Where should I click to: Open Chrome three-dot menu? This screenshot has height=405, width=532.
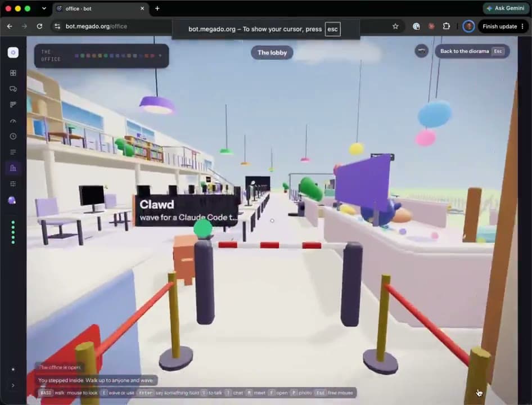[x=522, y=26]
